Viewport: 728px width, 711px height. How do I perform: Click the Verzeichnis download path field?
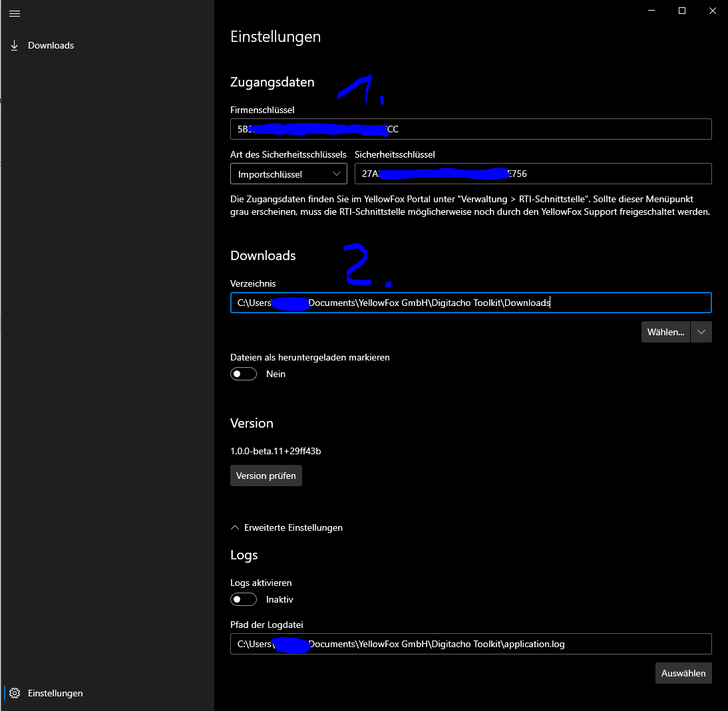tap(470, 303)
